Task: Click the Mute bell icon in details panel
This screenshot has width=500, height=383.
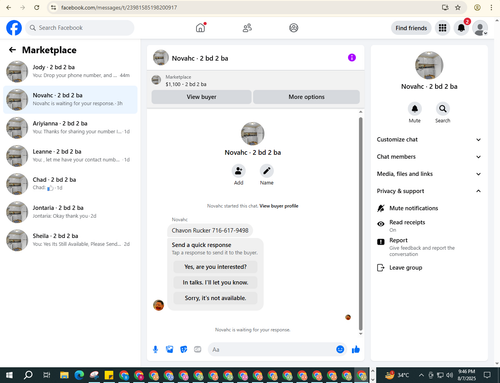Action: click(x=415, y=109)
